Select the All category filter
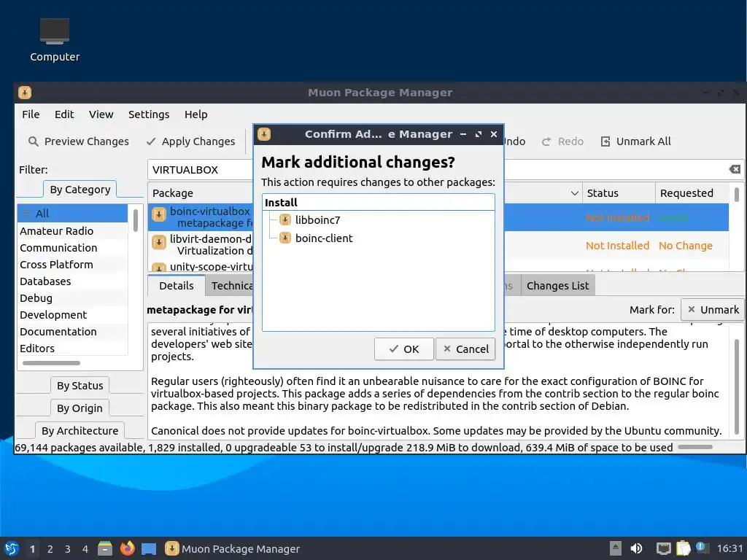The image size is (747, 560). point(72,214)
